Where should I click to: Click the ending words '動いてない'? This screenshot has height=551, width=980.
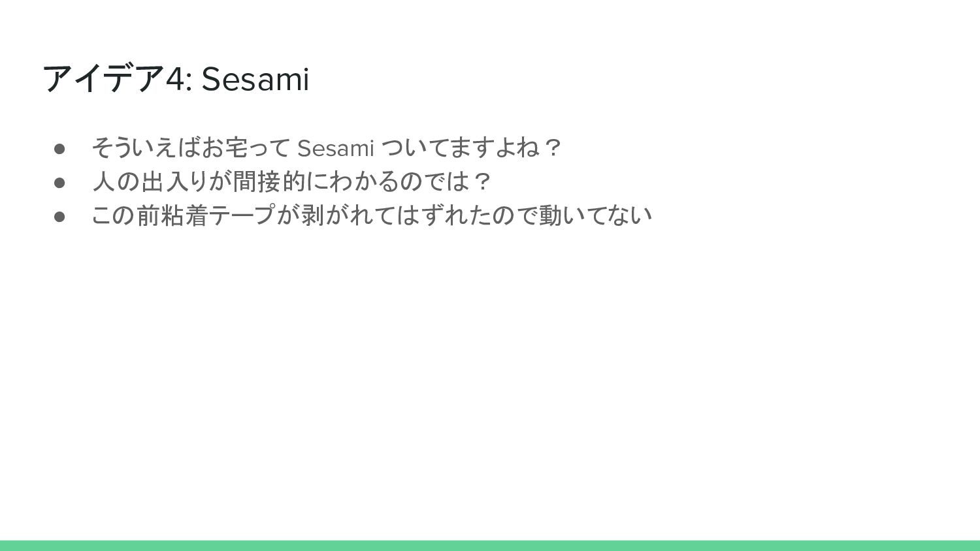tap(595, 216)
